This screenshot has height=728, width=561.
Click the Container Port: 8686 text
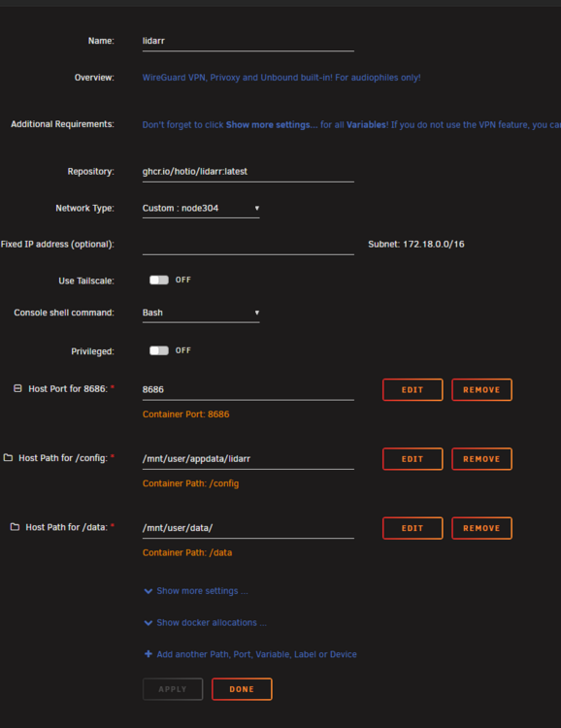click(185, 414)
